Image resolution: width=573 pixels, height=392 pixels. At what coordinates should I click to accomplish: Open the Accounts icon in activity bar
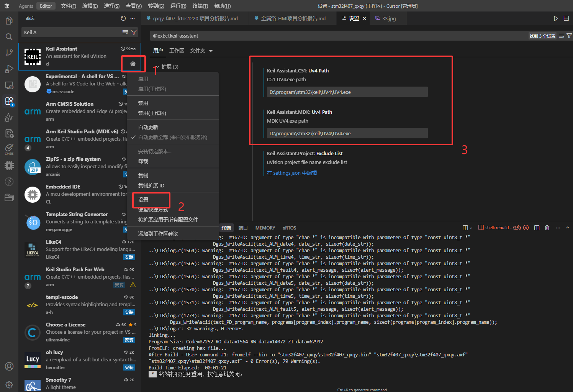[x=9, y=366]
